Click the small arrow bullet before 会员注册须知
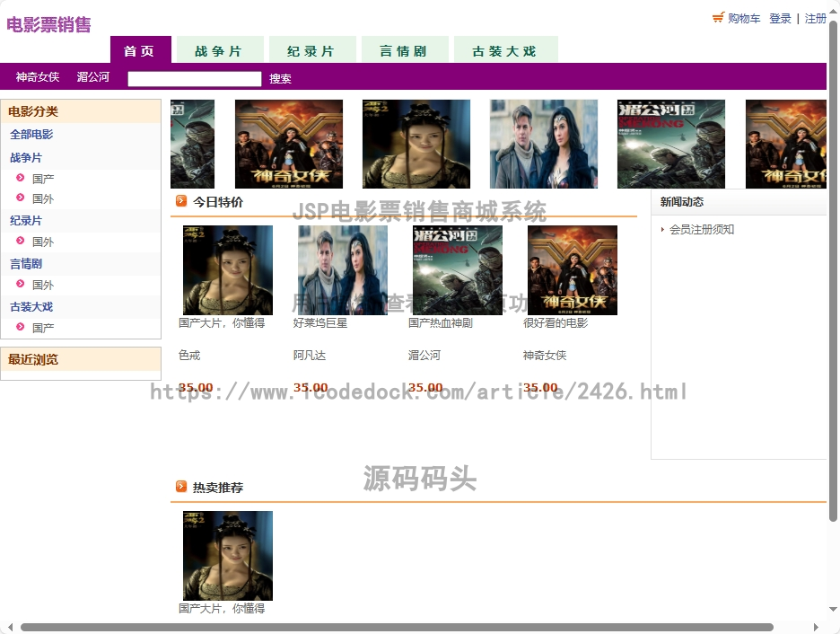840x634 pixels. tap(662, 229)
